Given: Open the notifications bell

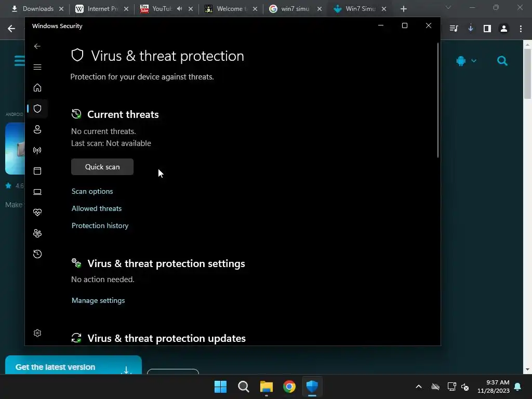Looking at the screenshot, I should coord(518,387).
